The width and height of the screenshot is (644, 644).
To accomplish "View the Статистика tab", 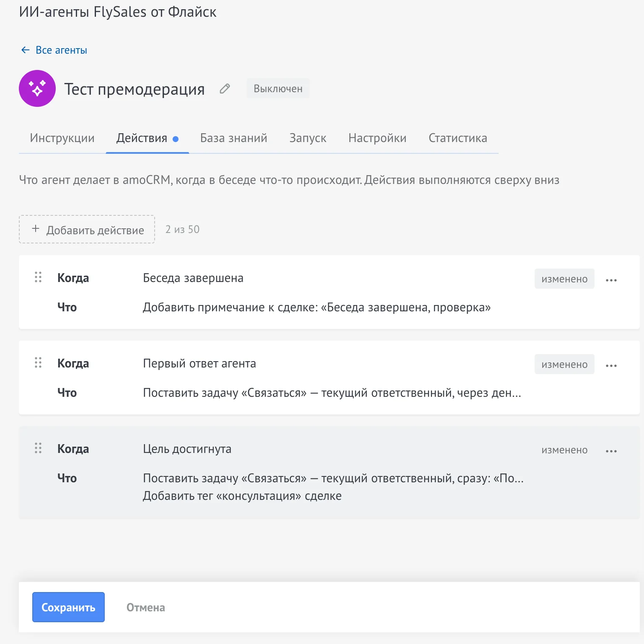I will tap(458, 138).
